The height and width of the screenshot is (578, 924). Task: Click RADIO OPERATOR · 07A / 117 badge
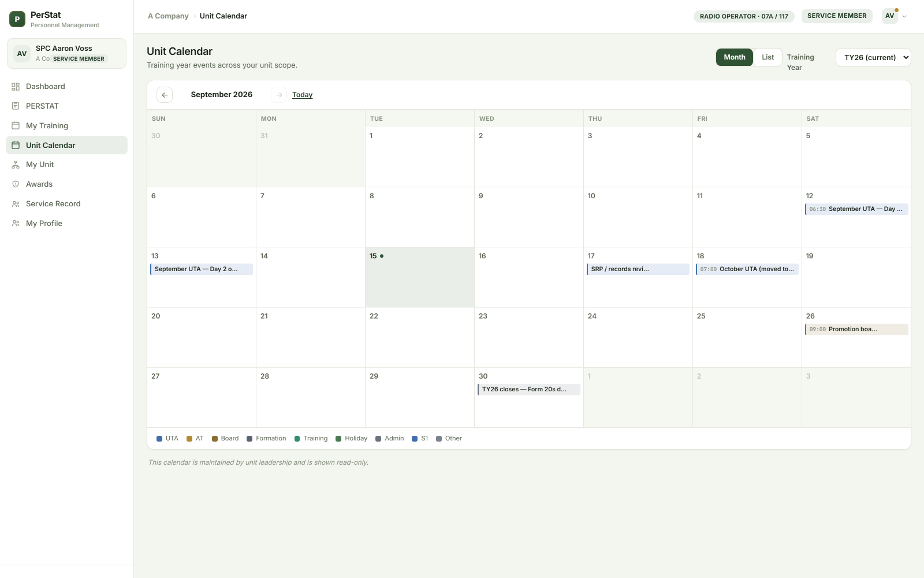(x=744, y=16)
